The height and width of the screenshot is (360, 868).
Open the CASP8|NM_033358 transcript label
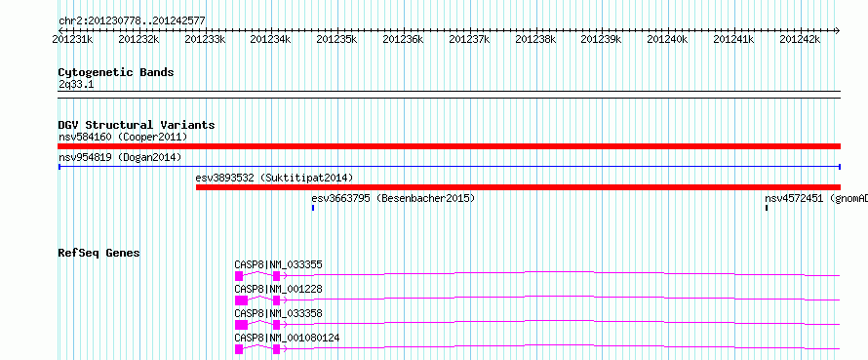point(279,313)
